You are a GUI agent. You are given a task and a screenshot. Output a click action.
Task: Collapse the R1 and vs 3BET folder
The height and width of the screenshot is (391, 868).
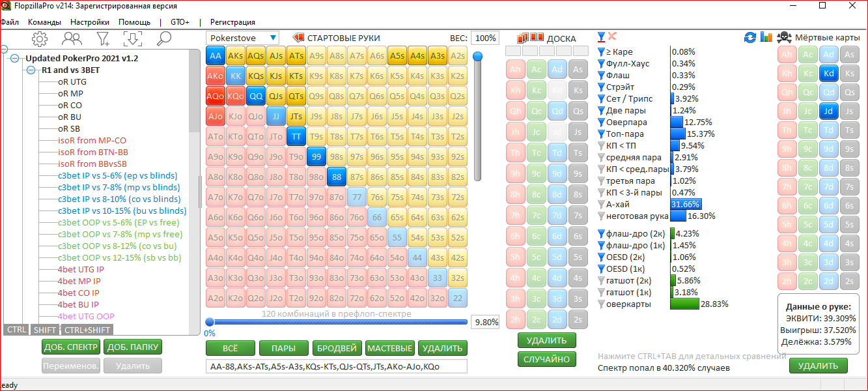tap(31, 70)
